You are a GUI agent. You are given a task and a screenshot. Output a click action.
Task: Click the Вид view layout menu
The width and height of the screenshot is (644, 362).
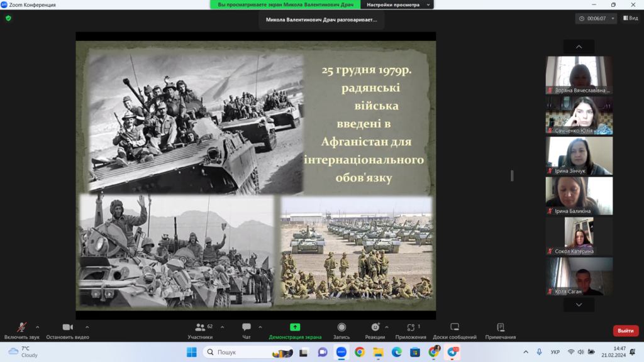click(x=630, y=18)
